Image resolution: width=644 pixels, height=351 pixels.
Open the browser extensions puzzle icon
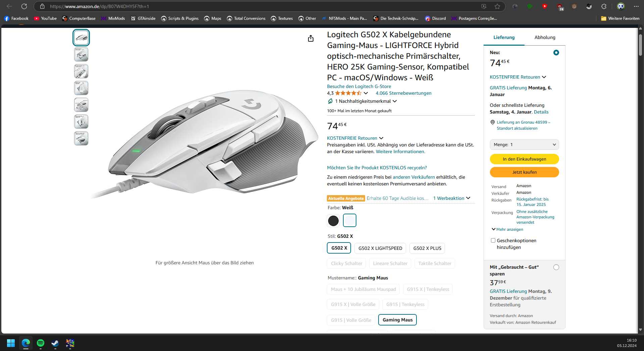tap(604, 6)
